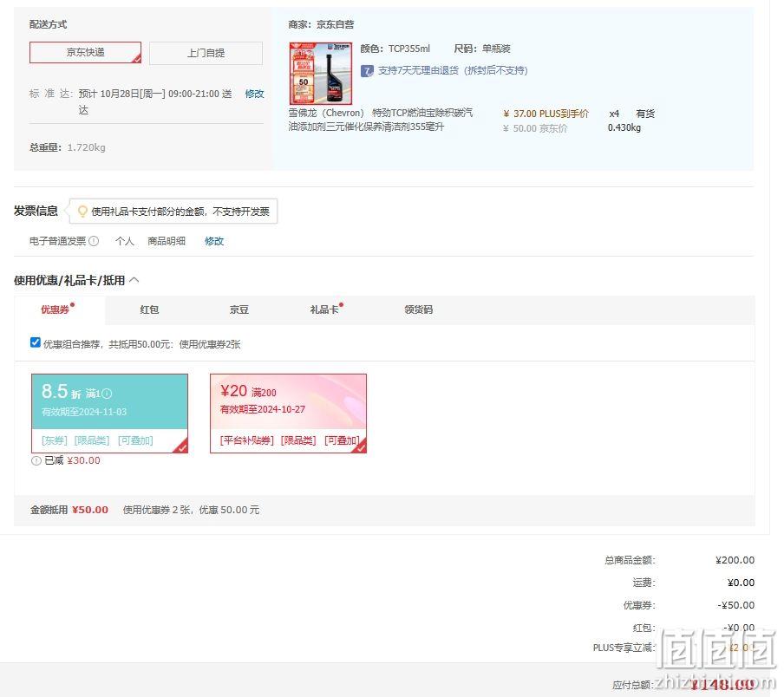Open the Chevron product title link
This screenshot has height=697, width=784.
tap(380, 120)
